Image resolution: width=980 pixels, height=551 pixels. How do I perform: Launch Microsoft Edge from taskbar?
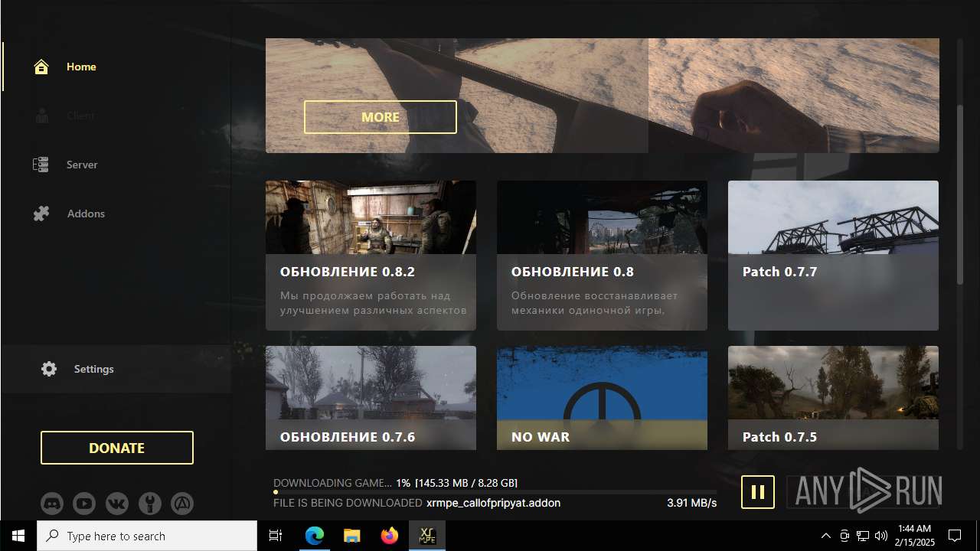(315, 536)
